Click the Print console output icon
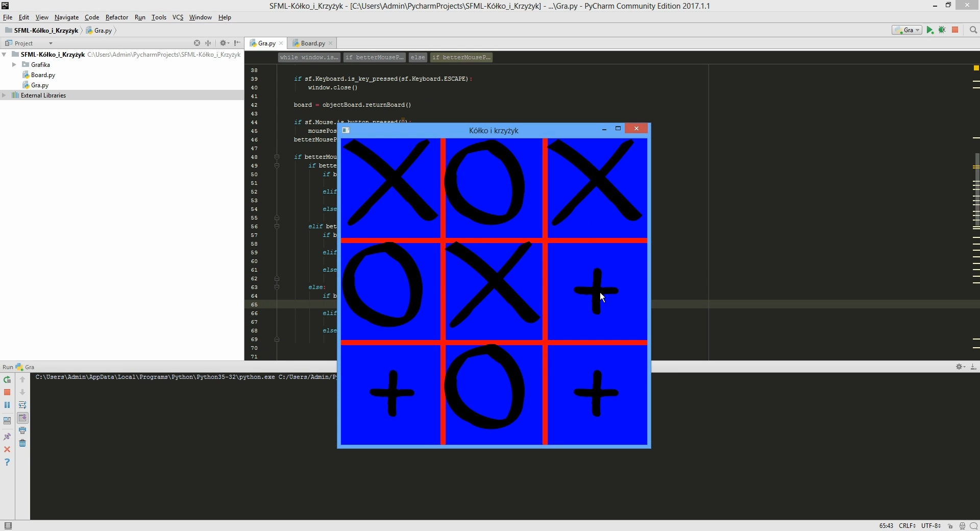 click(22, 431)
